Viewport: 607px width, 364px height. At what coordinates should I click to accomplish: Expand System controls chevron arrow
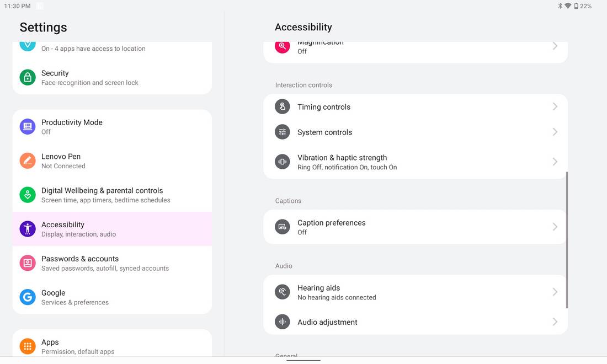pos(555,132)
